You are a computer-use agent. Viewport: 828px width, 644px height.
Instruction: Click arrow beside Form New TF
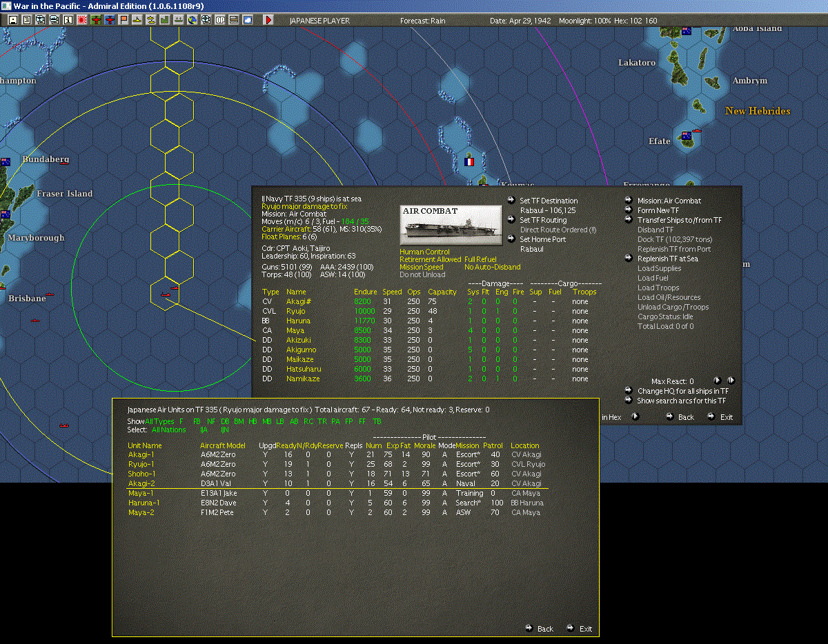629,210
